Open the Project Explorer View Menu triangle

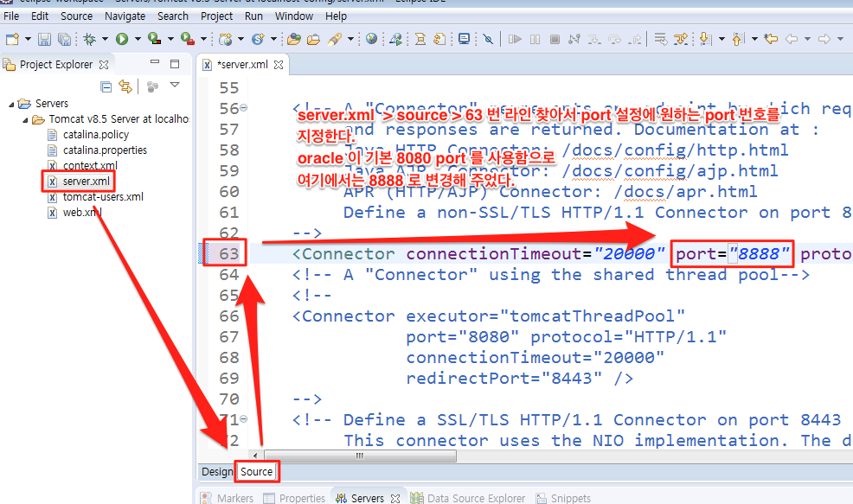(175, 86)
